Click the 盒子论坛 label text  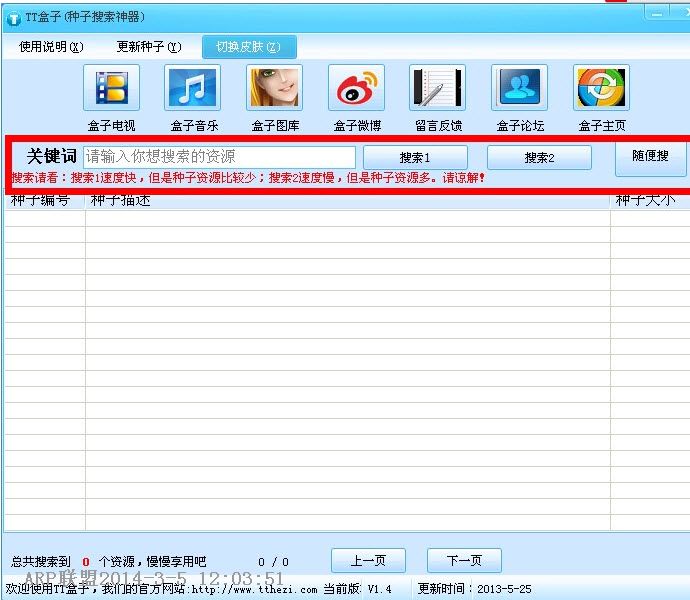pos(520,126)
